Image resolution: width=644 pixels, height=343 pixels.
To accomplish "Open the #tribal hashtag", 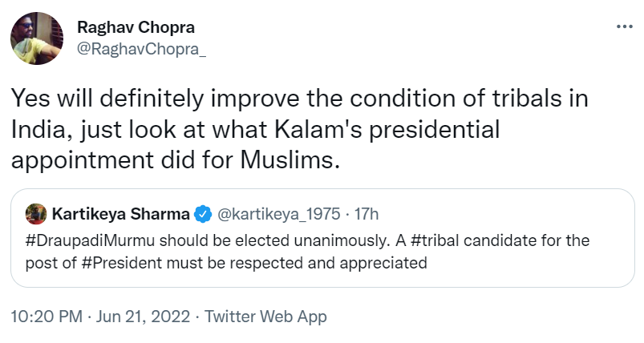I will (x=435, y=240).
